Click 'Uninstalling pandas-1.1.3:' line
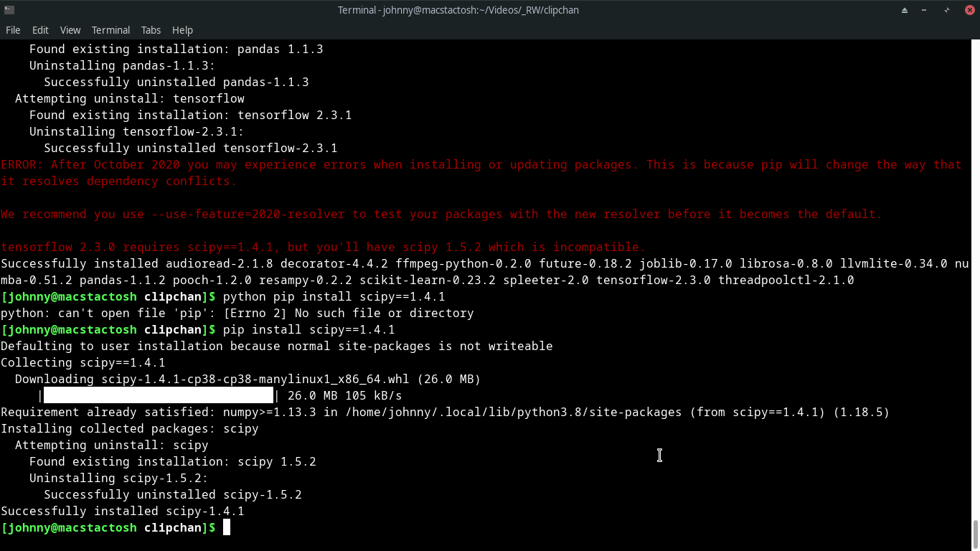980x551 pixels. [122, 65]
